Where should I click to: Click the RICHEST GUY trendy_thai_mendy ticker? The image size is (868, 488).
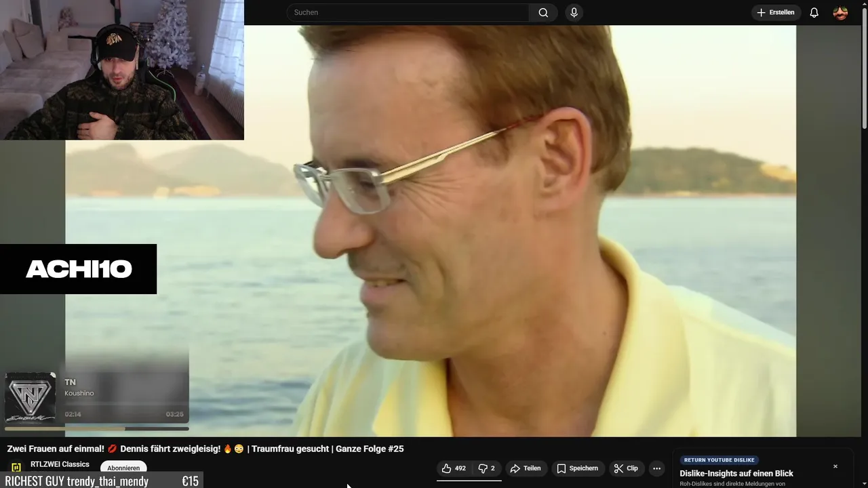click(101, 481)
